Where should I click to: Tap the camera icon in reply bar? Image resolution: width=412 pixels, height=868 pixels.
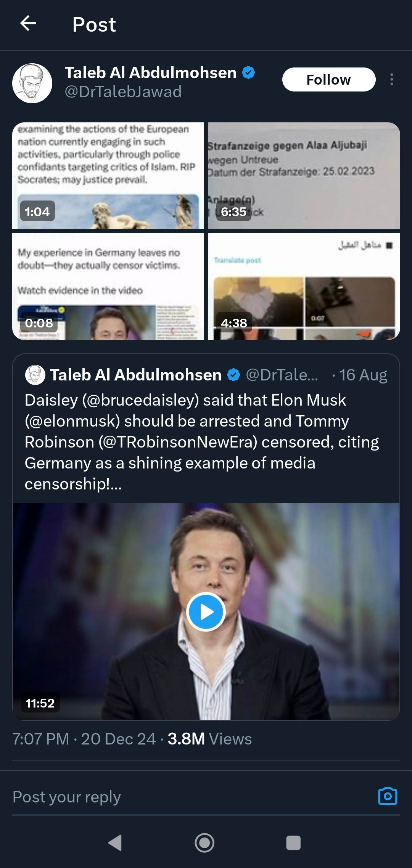click(387, 796)
